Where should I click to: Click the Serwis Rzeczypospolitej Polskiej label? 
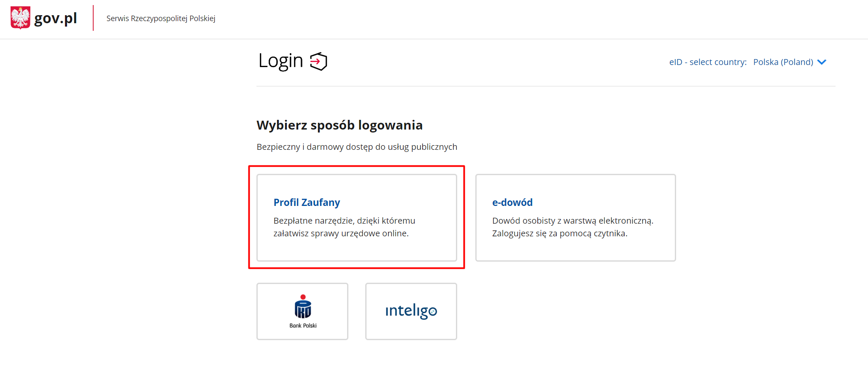tap(160, 18)
